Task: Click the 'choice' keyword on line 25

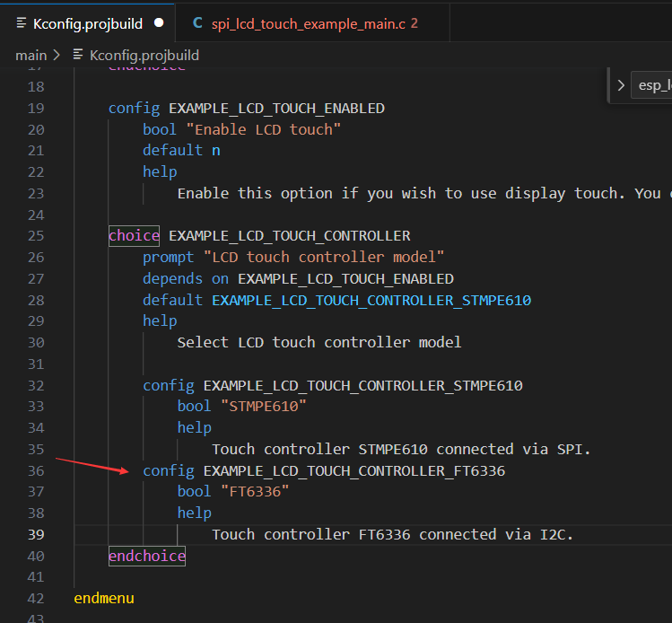Action: click(135, 236)
